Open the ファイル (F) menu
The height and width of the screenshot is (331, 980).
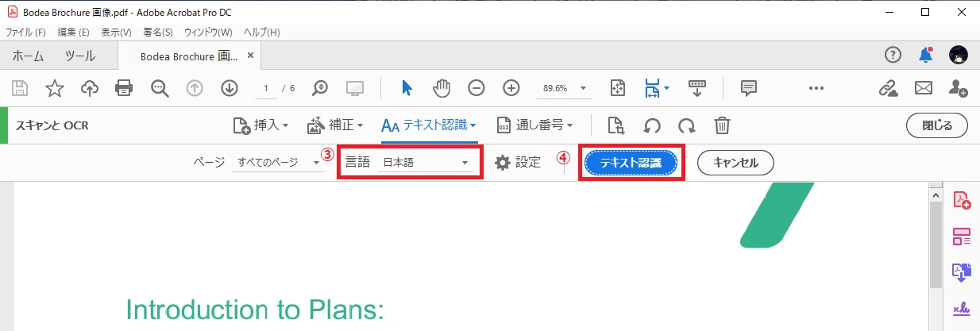(25, 33)
